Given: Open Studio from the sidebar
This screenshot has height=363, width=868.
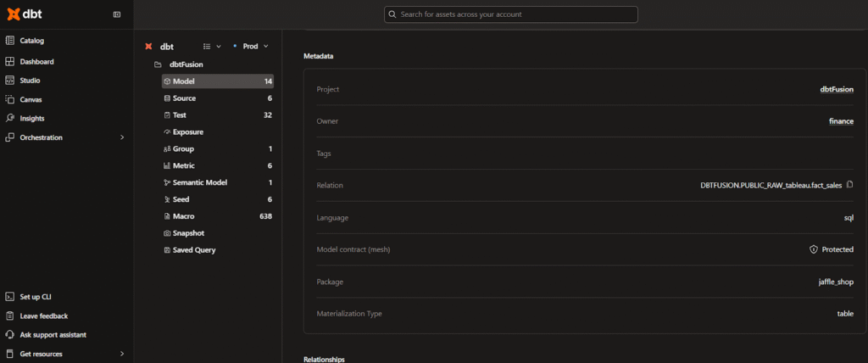Looking at the screenshot, I should click(30, 81).
